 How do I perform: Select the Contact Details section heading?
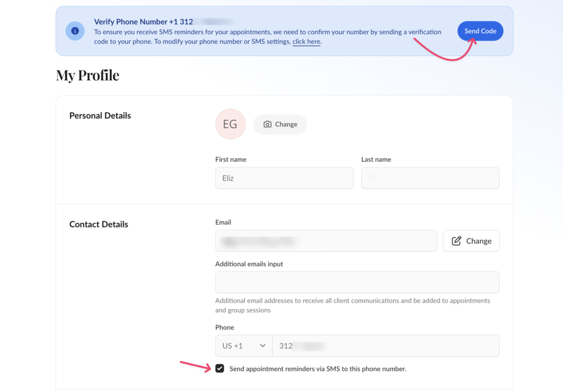click(x=98, y=224)
